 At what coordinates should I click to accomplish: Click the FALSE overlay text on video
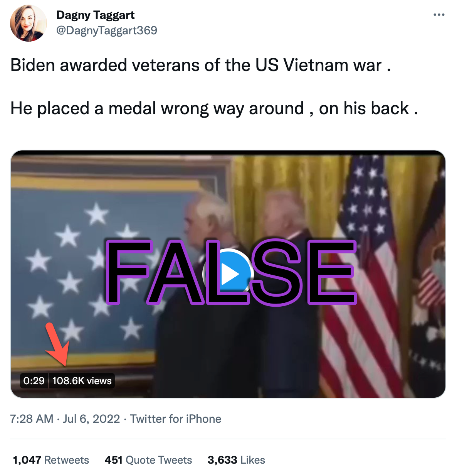(x=231, y=272)
